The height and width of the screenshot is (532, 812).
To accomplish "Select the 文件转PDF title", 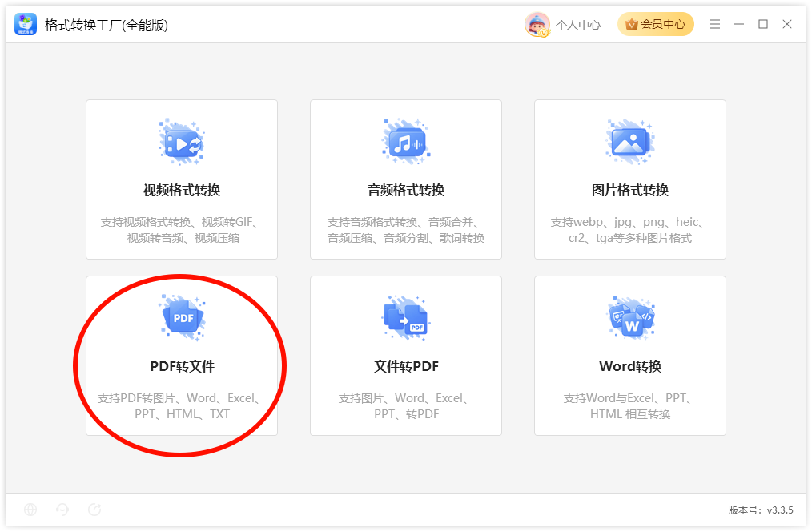I will [406, 366].
